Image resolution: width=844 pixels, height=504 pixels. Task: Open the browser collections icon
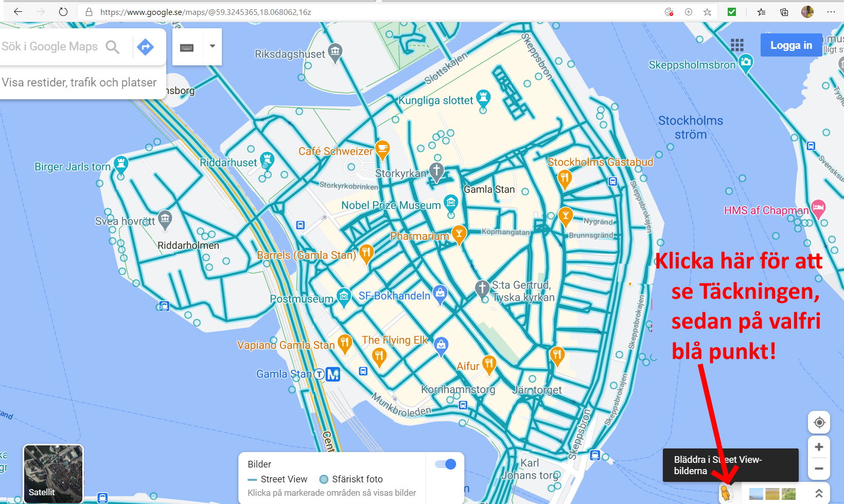784,12
